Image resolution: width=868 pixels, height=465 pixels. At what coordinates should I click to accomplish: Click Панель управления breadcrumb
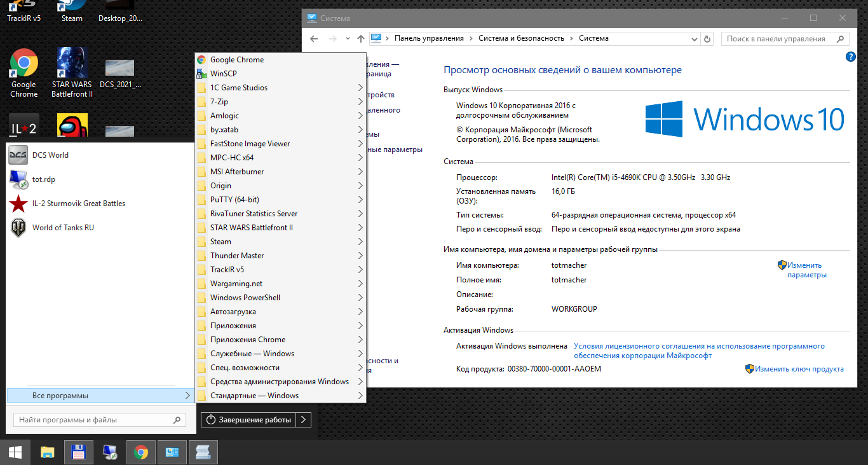coord(429,39)
